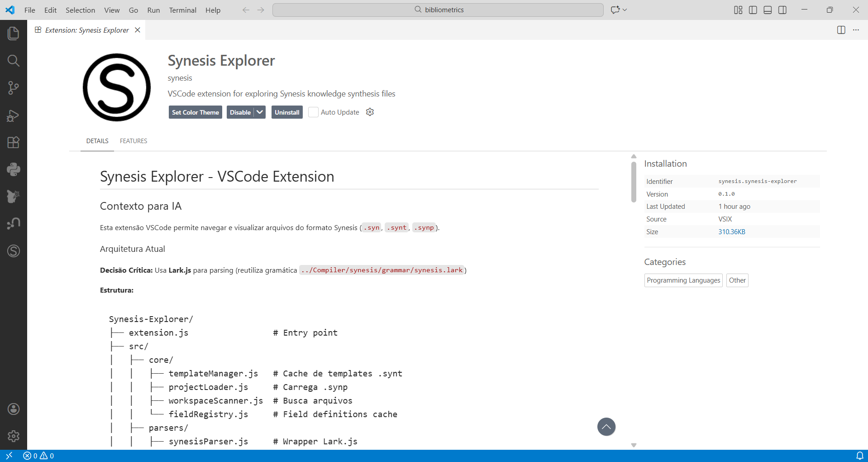Open Synesis Explorer sidebar icon
The width and height of the screenshot is (868, 462).
(x=13, y=251)
